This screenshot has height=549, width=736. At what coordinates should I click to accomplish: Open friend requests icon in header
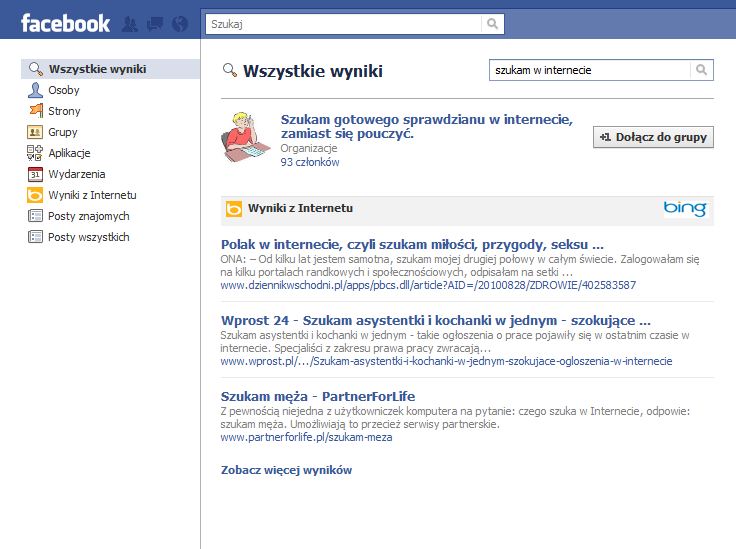(x=130, y=24)
